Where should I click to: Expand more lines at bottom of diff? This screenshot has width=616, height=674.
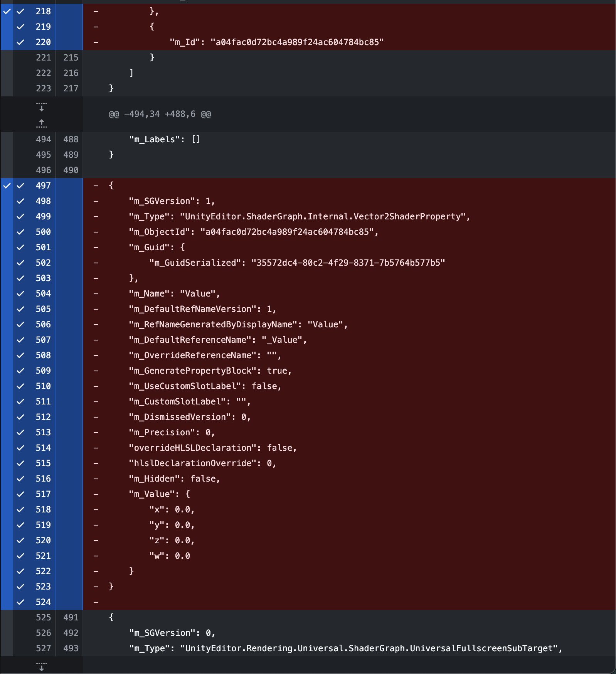(x=42, y=666)
